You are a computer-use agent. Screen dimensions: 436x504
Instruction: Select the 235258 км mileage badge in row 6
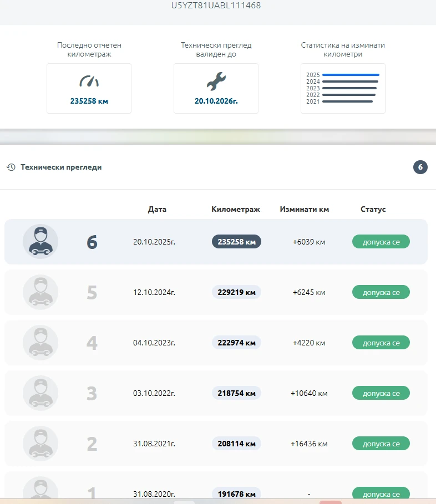click(x=236, y=242)
